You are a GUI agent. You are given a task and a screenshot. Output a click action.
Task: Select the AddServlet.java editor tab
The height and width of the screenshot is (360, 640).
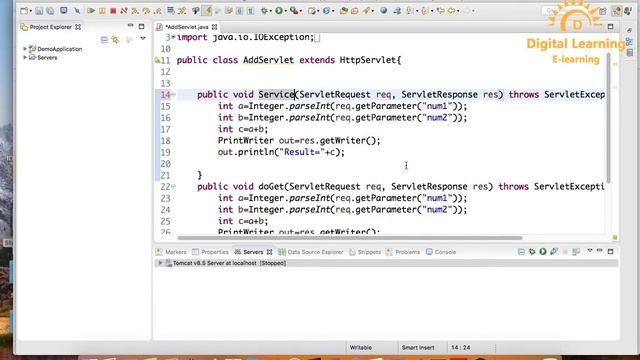(187, 27)
